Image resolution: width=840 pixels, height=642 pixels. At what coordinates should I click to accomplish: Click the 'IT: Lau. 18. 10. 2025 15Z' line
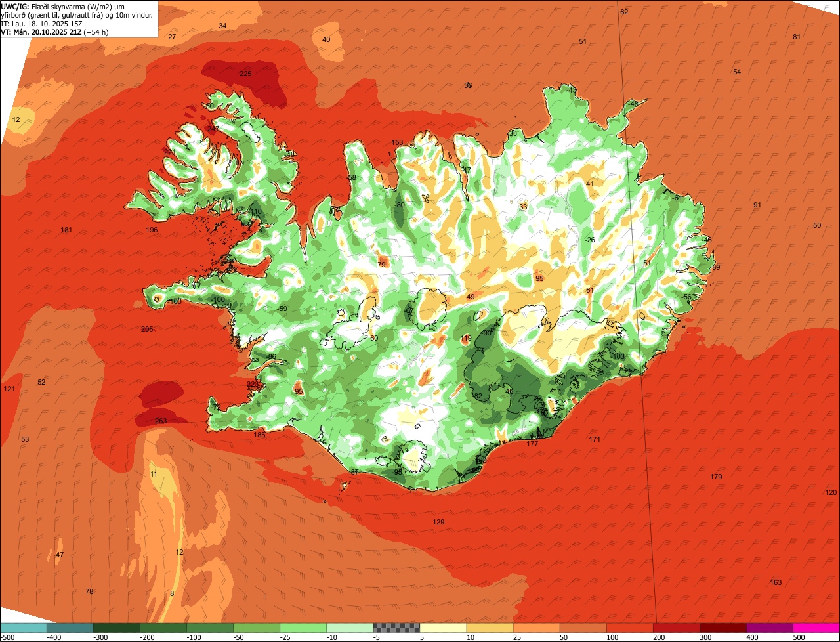coord(41,23)
